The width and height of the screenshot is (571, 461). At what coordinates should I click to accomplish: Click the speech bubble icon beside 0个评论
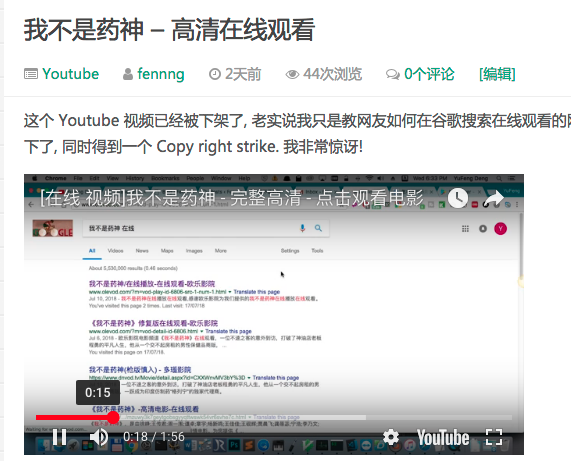click(x=393, y=74)
